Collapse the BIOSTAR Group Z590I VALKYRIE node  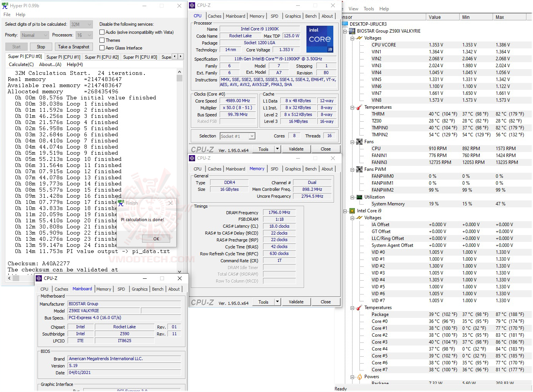pyautogui.click(x=345, y=31)
